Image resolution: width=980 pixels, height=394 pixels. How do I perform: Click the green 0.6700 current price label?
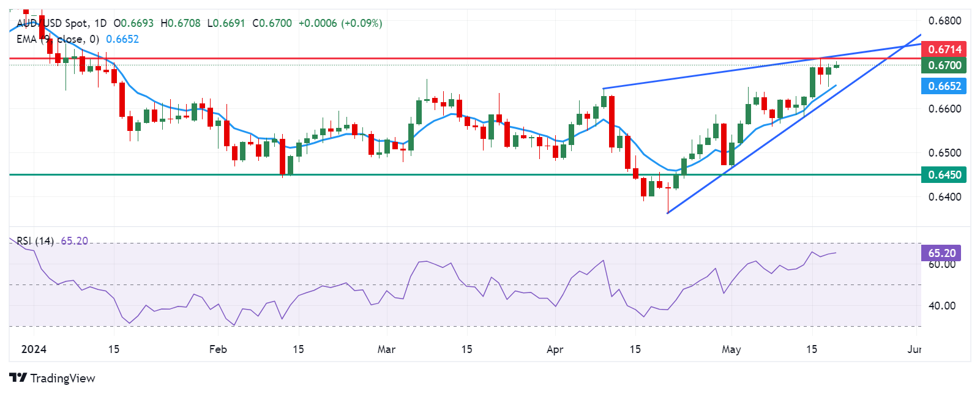944,65
